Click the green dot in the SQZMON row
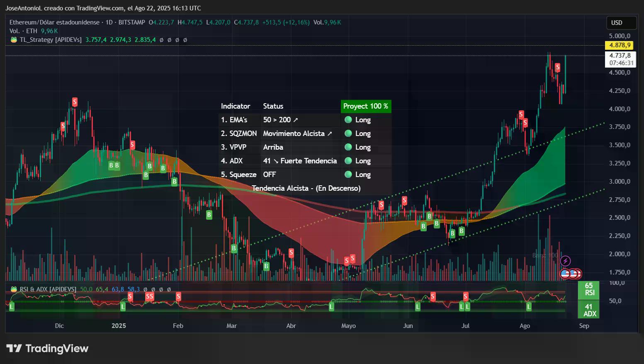This screenshot has width=644, height=364. click(x=348, y=133)
